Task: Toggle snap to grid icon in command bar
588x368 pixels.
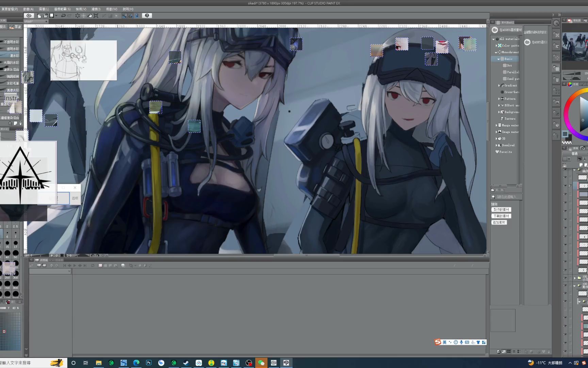Action: [x=137, y=16]
